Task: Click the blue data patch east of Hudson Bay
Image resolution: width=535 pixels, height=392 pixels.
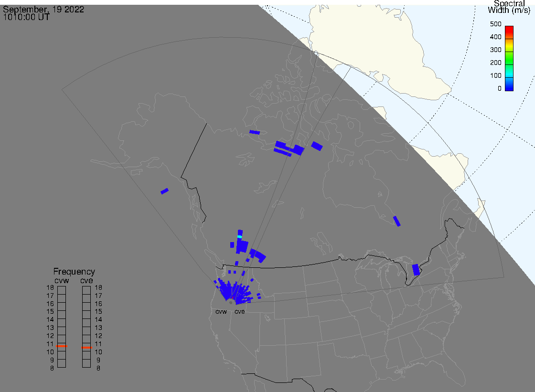Action: click(396, 221)
